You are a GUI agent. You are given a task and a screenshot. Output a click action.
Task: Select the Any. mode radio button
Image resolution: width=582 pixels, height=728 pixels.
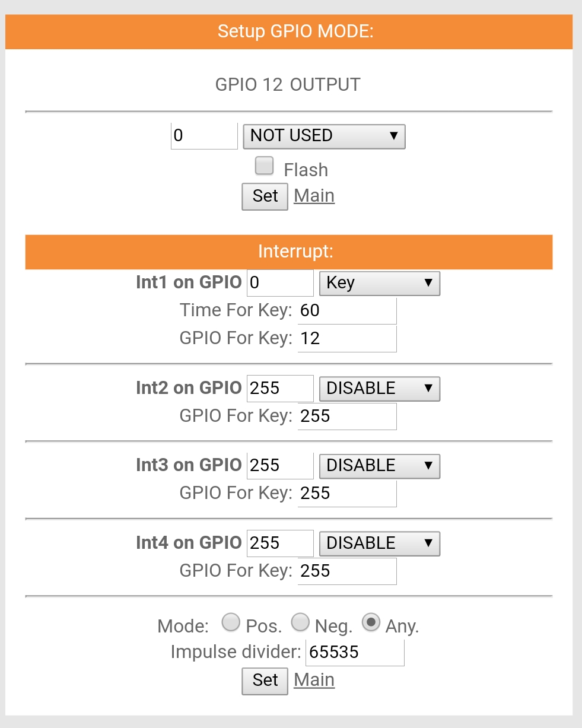[x=371, y=622]
